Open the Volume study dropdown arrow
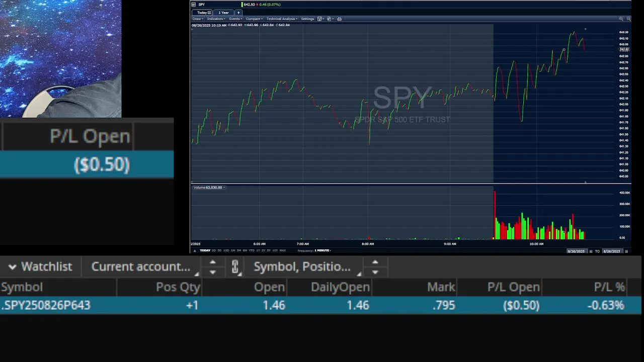The image size is (644, 362). (224, 188)
